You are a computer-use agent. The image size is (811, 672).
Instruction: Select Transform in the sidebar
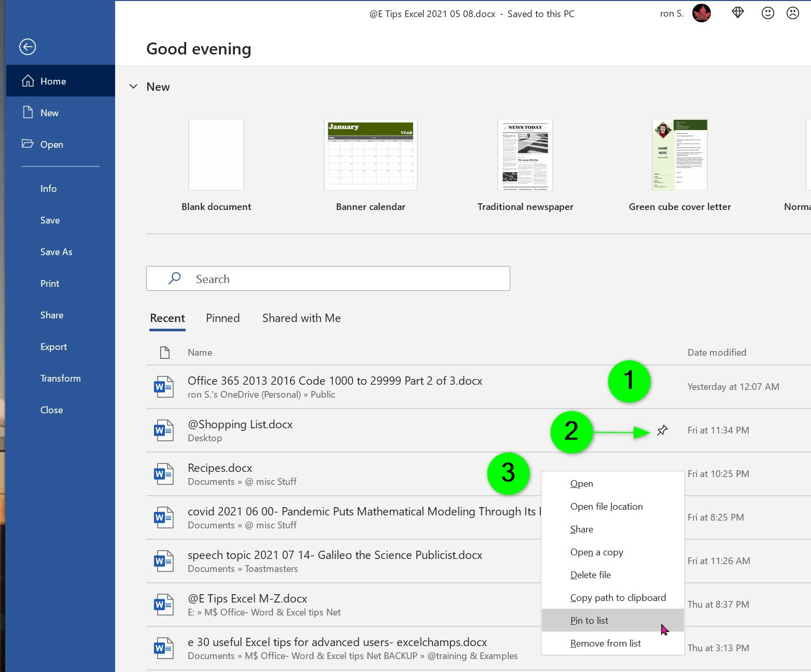tap(61, 378)
